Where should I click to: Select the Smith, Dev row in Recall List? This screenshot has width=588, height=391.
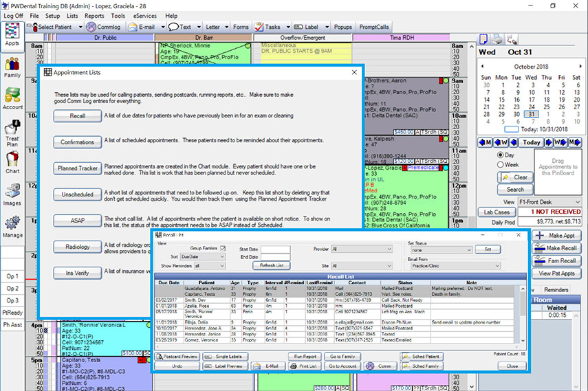coord(334,300)
